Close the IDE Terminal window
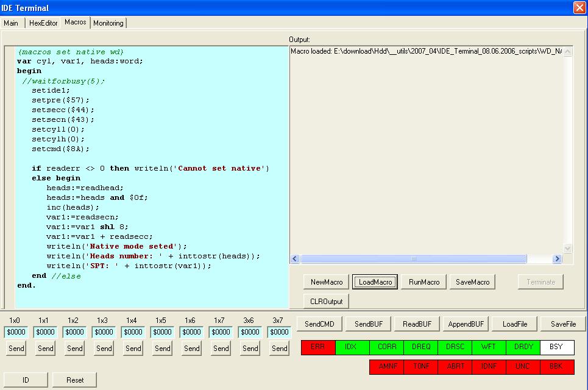The image size is (588, 390). coord(579,7)
